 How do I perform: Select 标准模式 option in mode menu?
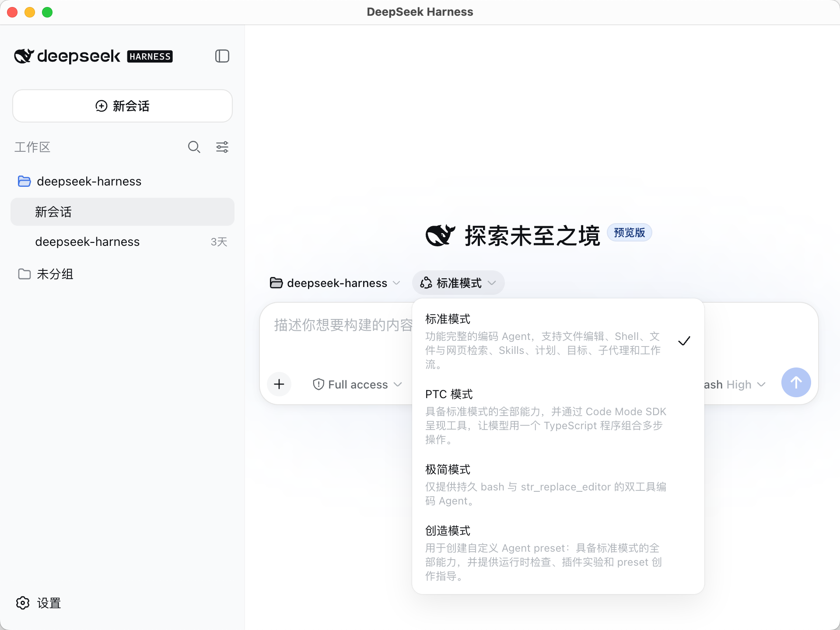(558, 341)
